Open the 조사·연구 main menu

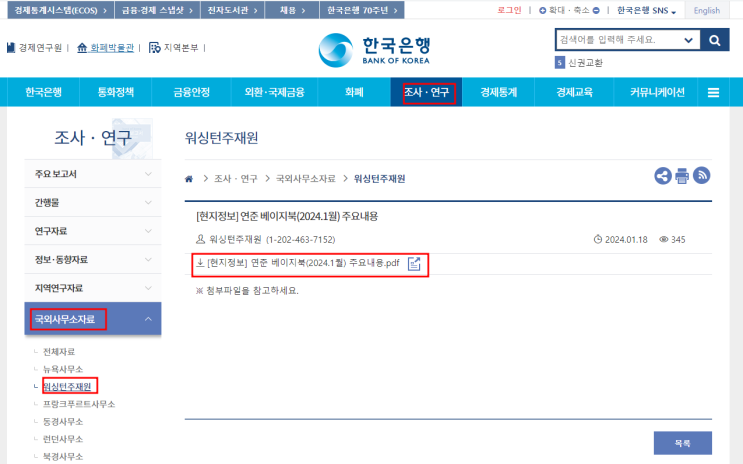[x=426, y=92]
